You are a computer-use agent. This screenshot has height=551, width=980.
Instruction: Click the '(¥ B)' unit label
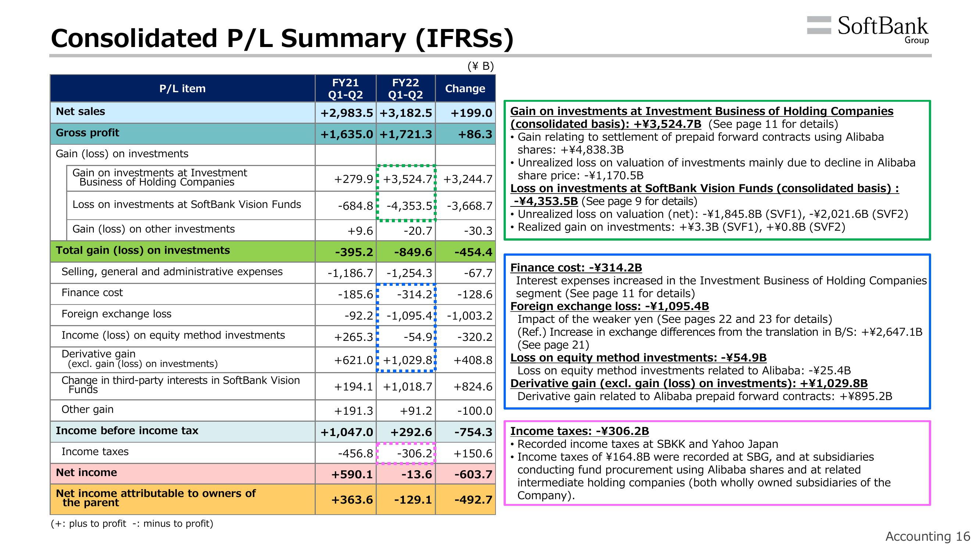[x=480, y=66]
